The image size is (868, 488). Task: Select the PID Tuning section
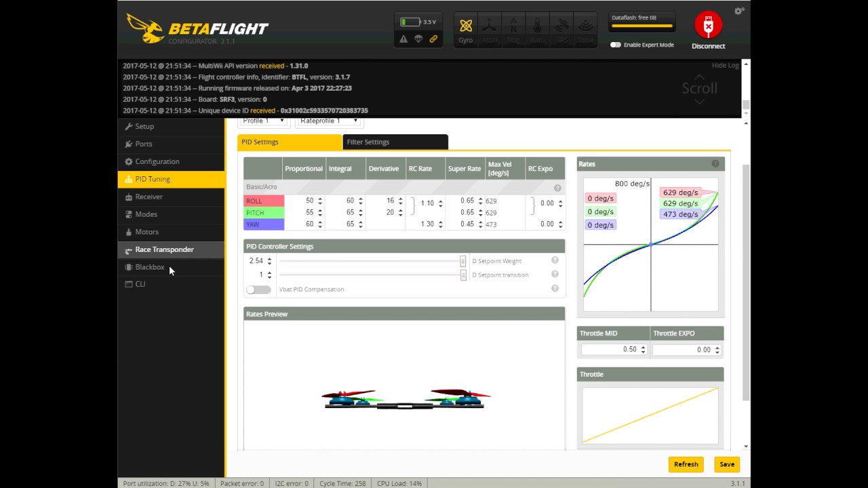pyautogui.click(x=171, y=179)
